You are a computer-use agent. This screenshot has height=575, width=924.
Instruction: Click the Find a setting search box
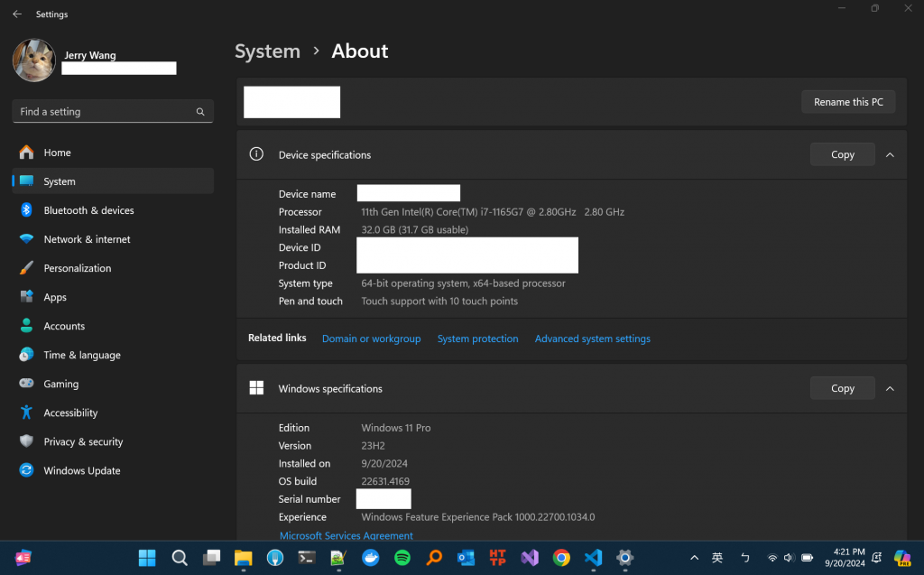point(104,112)
